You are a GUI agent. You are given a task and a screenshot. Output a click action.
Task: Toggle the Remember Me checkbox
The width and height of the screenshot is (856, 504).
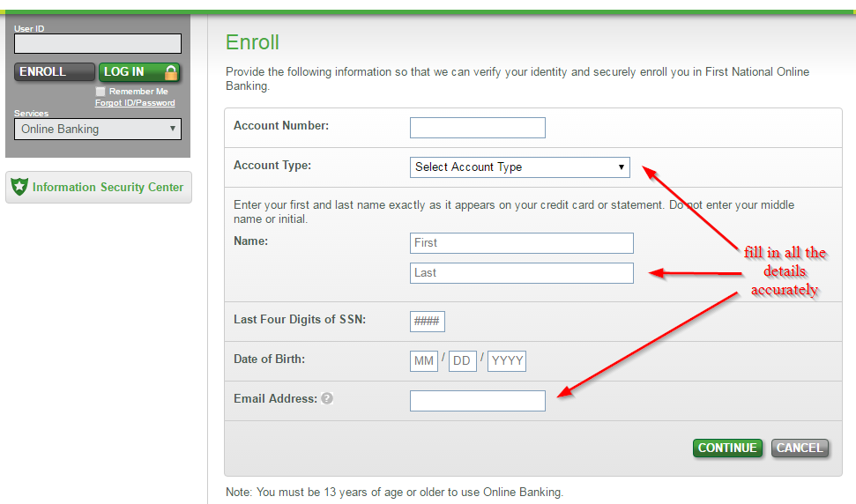(100, 92)
